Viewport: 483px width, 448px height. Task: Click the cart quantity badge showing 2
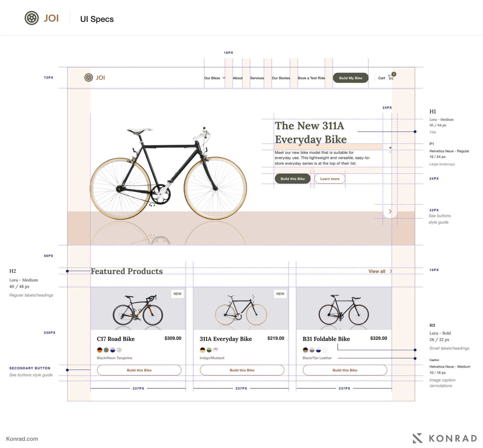(393, 74)
